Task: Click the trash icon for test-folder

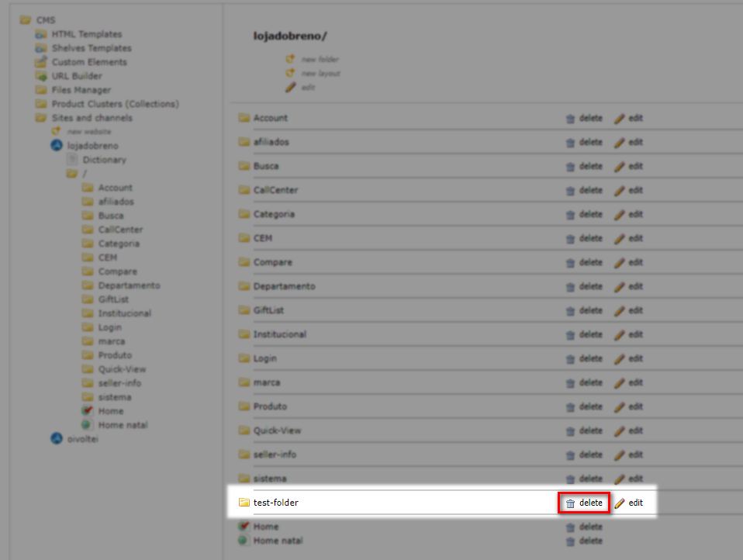Action: point(570,503)
